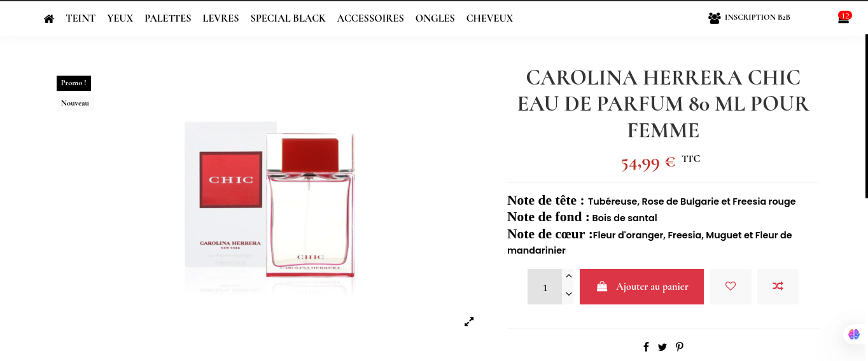Open the brain assistant widget icon
The width and height of the screenshot is (868, 361).
point(854,334)
